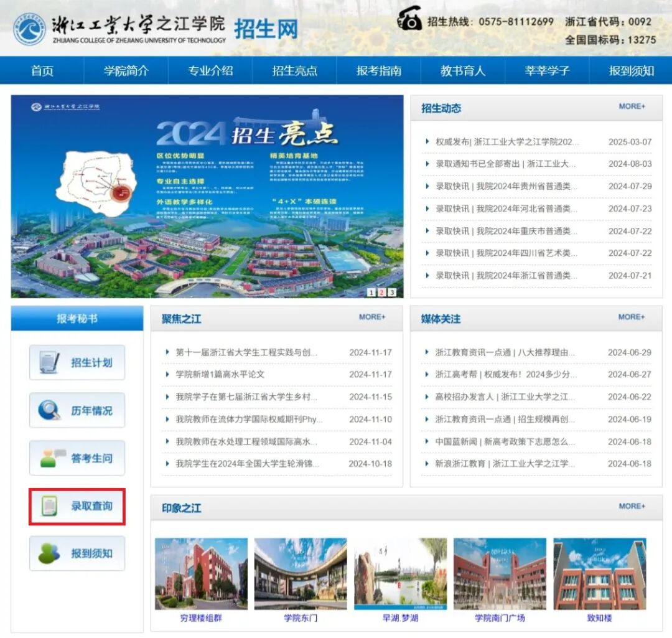
Task: Click the college logo emblem in header
Action: point(29,29)
